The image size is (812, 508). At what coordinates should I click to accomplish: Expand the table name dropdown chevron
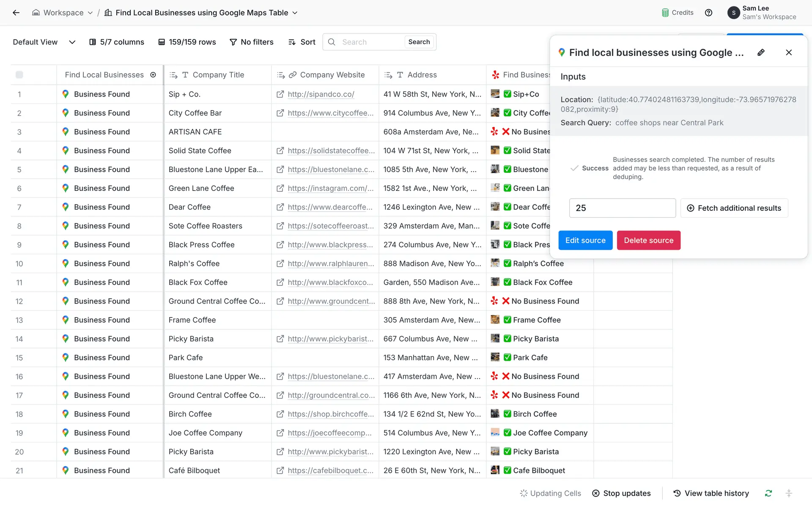[x=295, y=13]
